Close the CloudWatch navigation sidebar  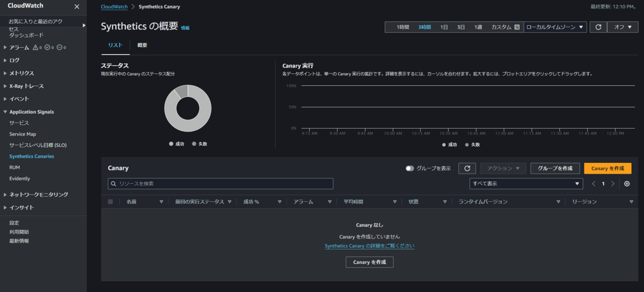[x=76, y=6]
